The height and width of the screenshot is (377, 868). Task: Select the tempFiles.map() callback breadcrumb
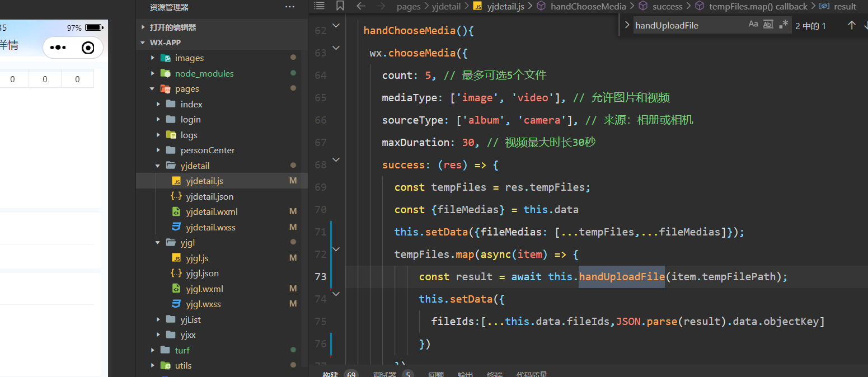pos(758,7)
